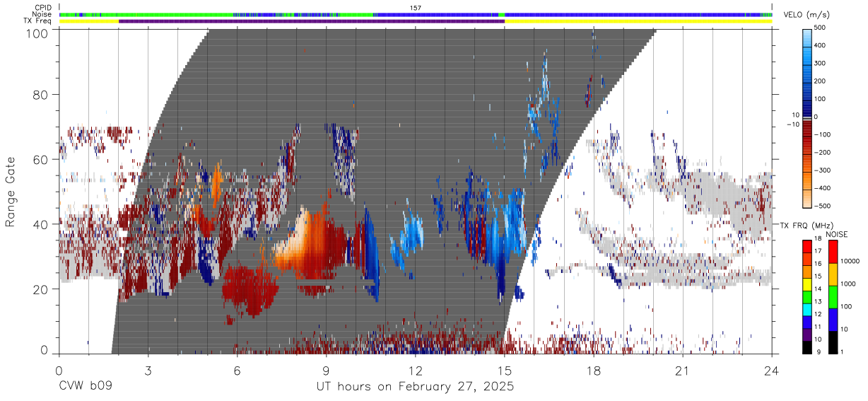
Task: Select purple segment of TX FRQ color bar
Action: (807, 333)
